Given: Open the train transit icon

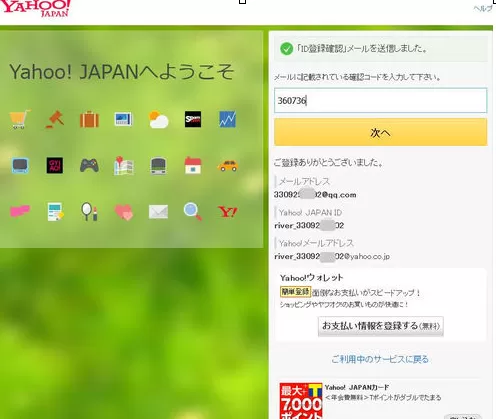Looking at the screenshot, I should coord(158,166).
